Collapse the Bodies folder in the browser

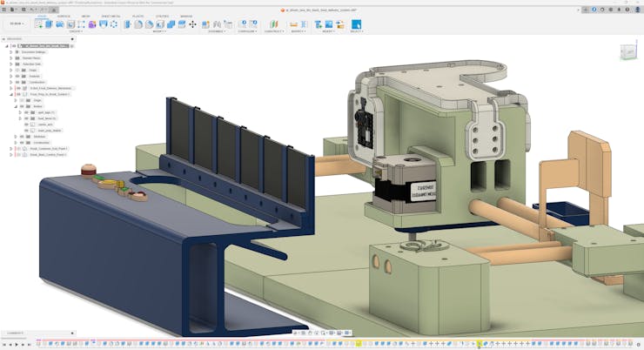click(x=15, y=106)
